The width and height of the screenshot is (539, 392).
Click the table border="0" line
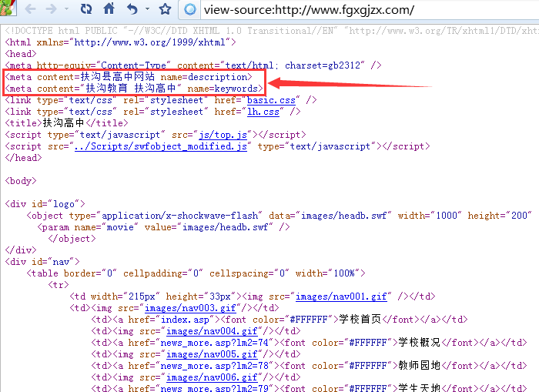click(196, 273)
